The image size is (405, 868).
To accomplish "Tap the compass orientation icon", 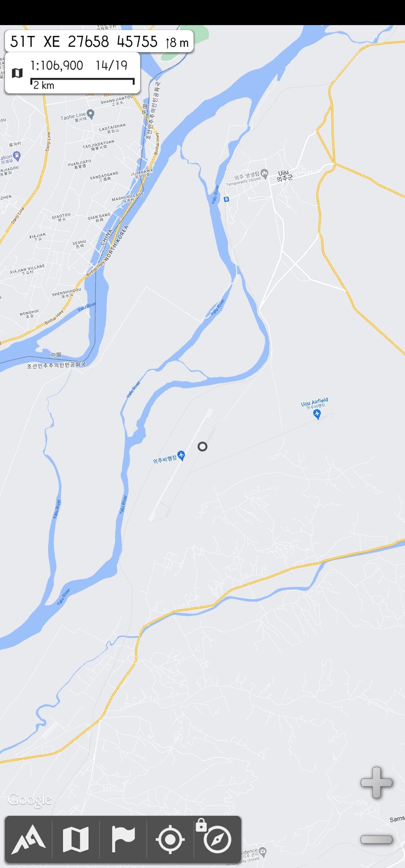I will click(x=218, y=839).
